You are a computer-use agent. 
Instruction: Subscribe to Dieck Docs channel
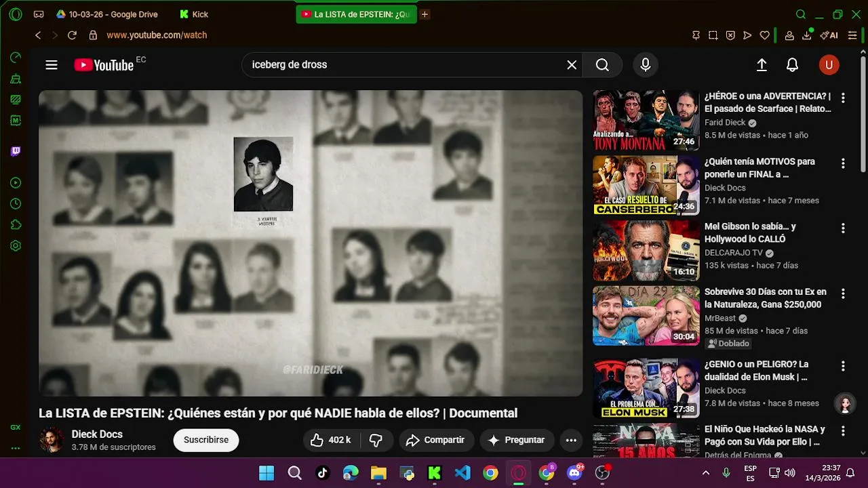click(206, 441)
